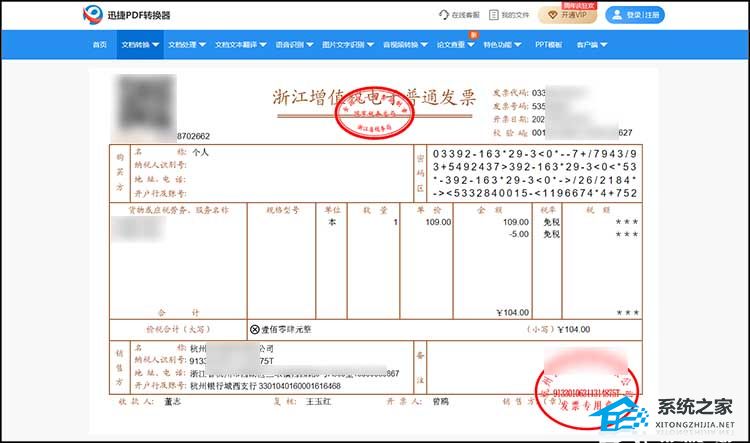Image resolution: width=750 pixels, height=443 pixels.
Task: Click the 开通VIP button
Action: pyautogui.click(x=572, y=15)
